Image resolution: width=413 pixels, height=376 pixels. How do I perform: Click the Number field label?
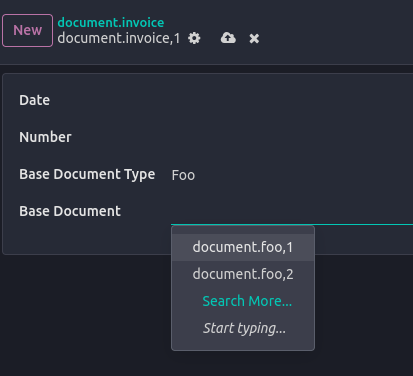pos(45,137)
